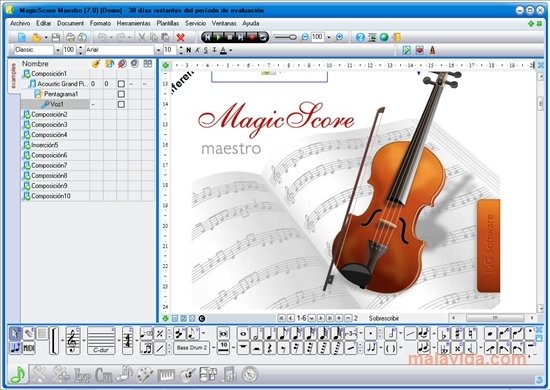Choose the sharp accidental

(x=457, y=334)
